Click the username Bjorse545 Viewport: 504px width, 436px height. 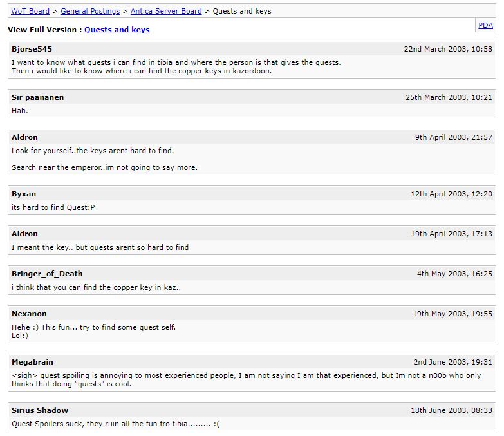pyautogui.click(x=32, y=49)
